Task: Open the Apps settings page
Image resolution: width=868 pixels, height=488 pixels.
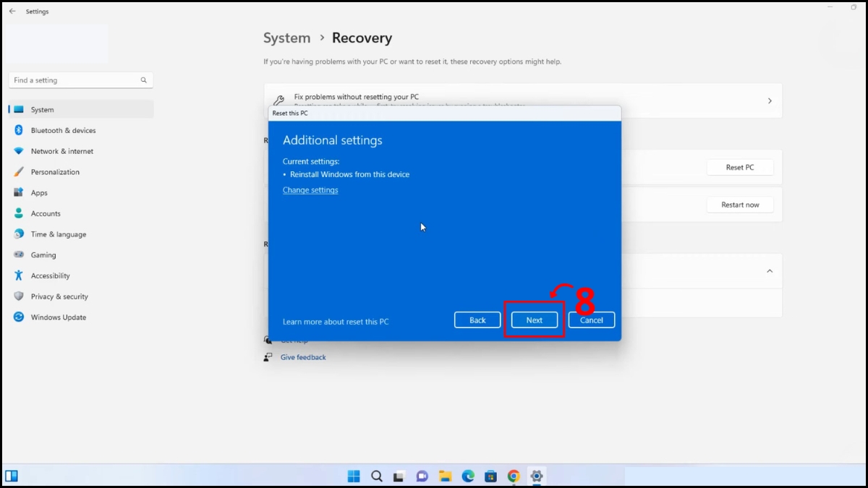Action: 40,192
